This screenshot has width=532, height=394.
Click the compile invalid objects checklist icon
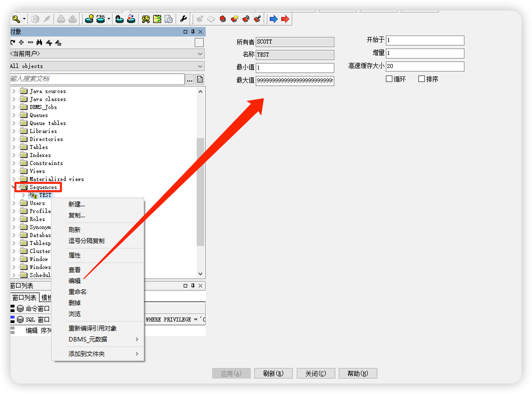point(157,19)
